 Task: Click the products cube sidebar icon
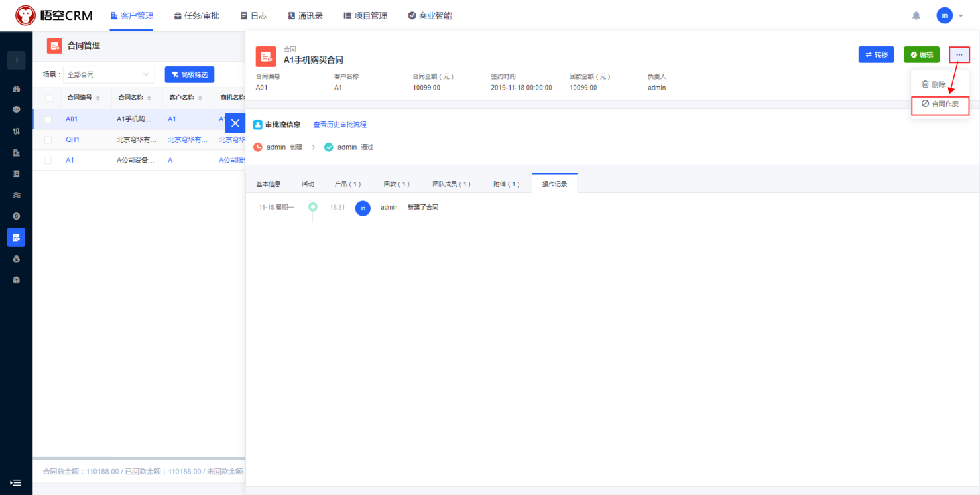[x=16, y=280]
